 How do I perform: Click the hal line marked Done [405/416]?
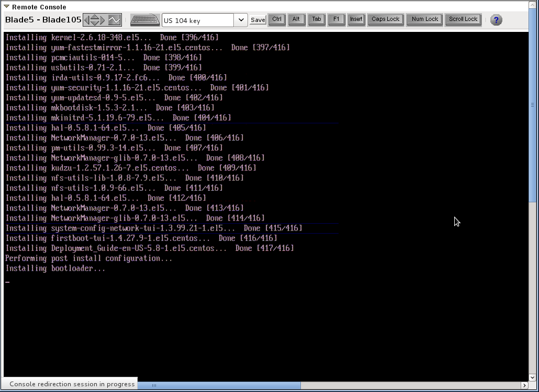pyautogui.click(x=106, y=128)
